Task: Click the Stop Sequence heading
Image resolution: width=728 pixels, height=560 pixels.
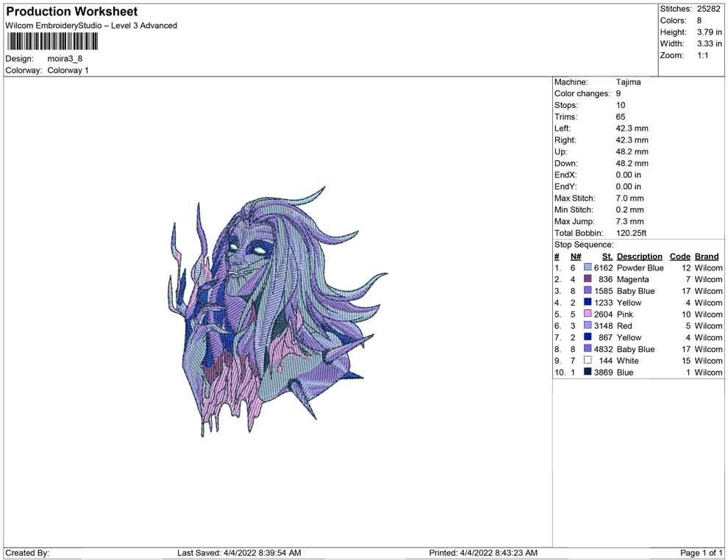Action: point(584,245)
